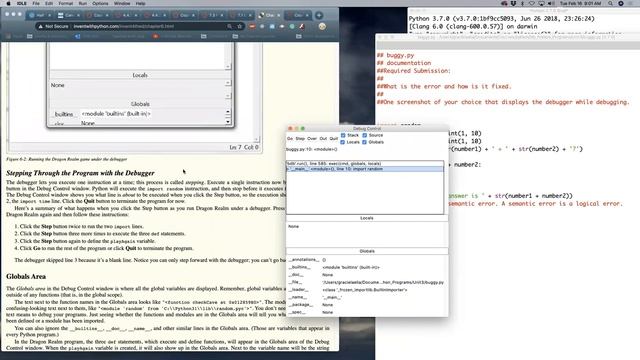This screenshot has width=640, height=360.
Task: Click the __package__ global variable
Action: [x=301, y=304]
